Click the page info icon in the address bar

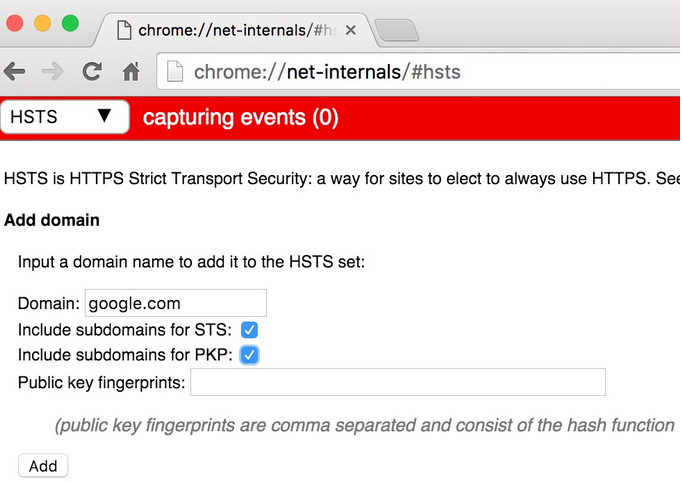click(176, 72)
